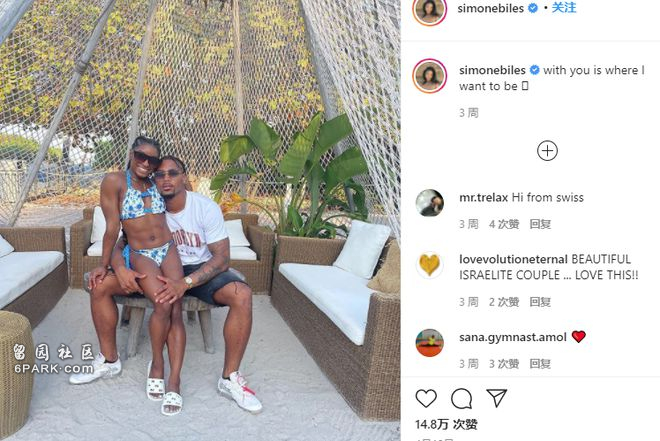Load more comments with the plus circle
This screenshot has height=441, width=660.
pos(547,151)
